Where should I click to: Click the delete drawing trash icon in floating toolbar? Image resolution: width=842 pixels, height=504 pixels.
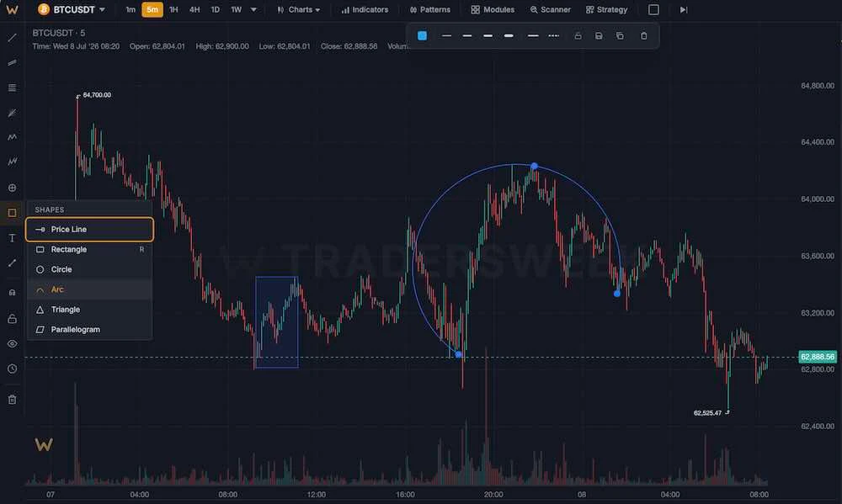(x=644, y=36)
